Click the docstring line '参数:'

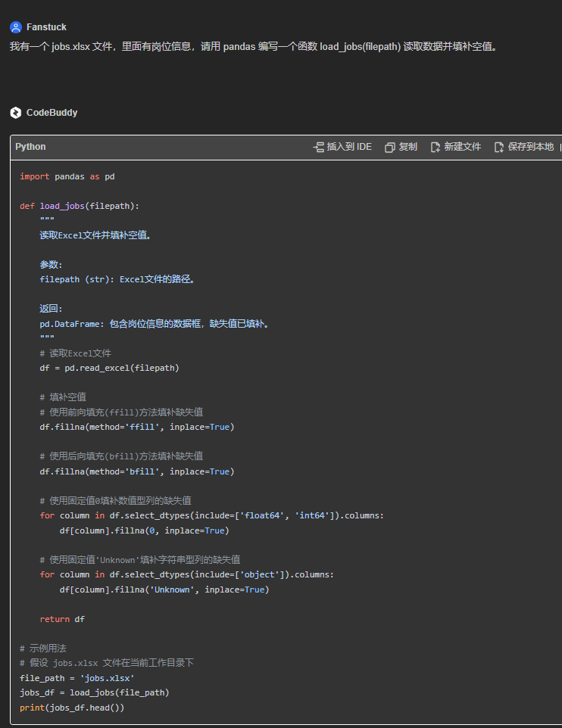(x=52, y=265)
